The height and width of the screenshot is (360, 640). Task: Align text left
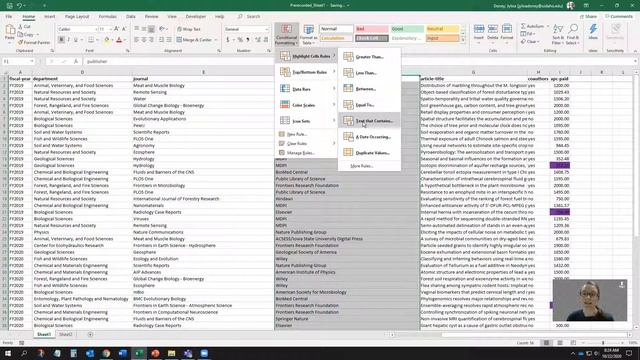pos(137,40)
